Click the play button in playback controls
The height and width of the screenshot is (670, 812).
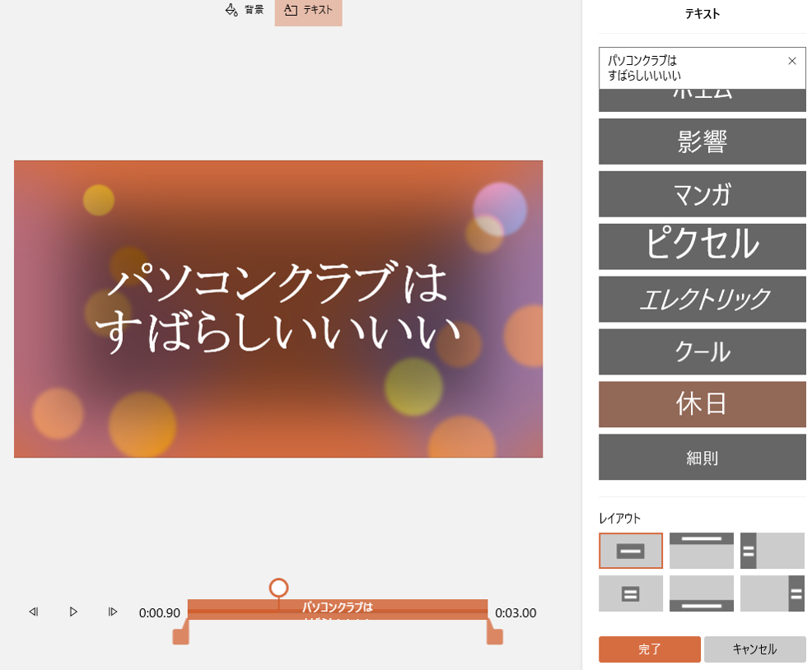(73, 612)
